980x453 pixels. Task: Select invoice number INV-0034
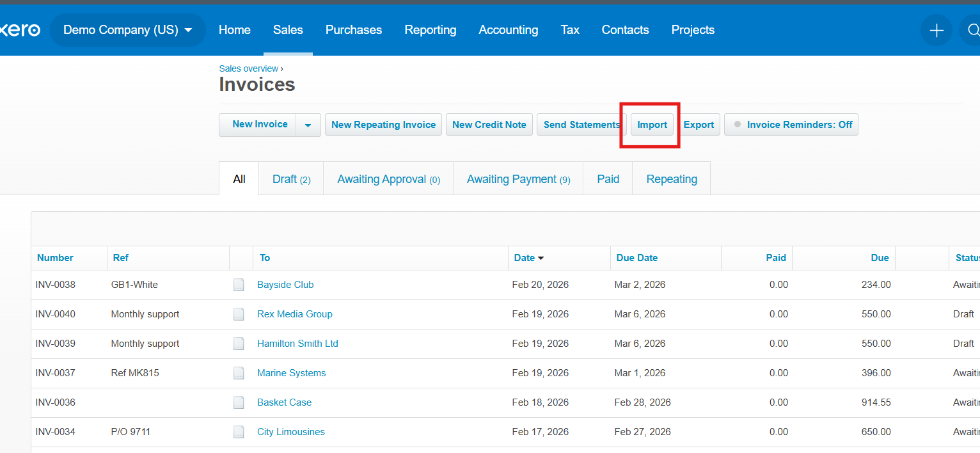point(56,432)
